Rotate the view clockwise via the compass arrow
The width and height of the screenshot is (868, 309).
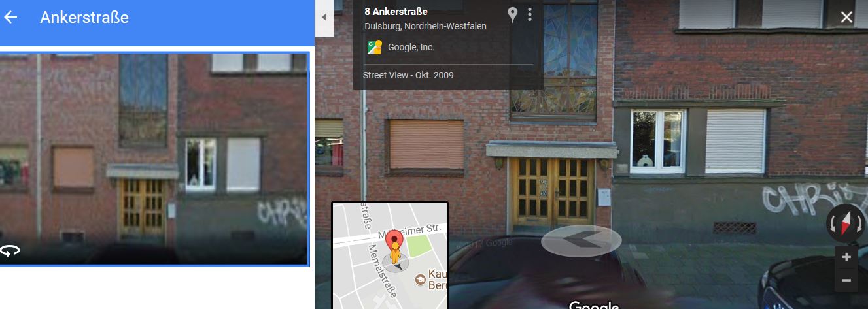point(859,224)
